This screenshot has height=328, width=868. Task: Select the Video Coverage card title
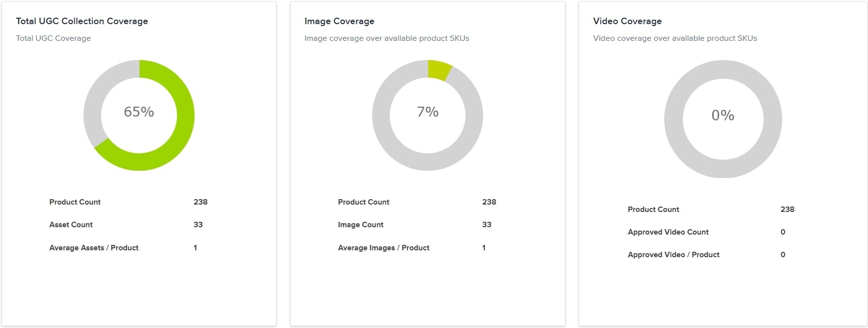tap(627, 21)
